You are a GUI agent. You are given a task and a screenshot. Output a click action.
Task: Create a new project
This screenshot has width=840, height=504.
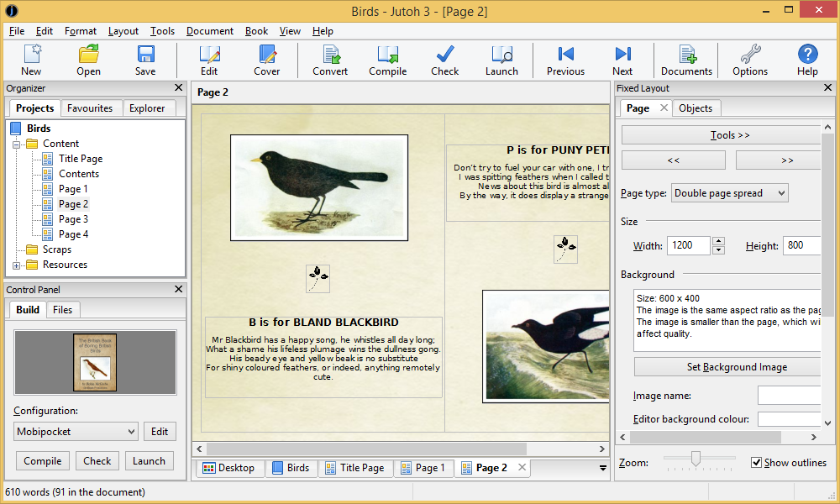(x=31, y=59)
